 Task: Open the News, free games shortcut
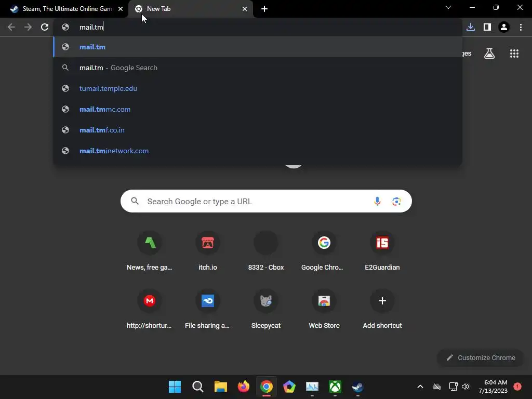pyautogui.click(x=150, y=251)
